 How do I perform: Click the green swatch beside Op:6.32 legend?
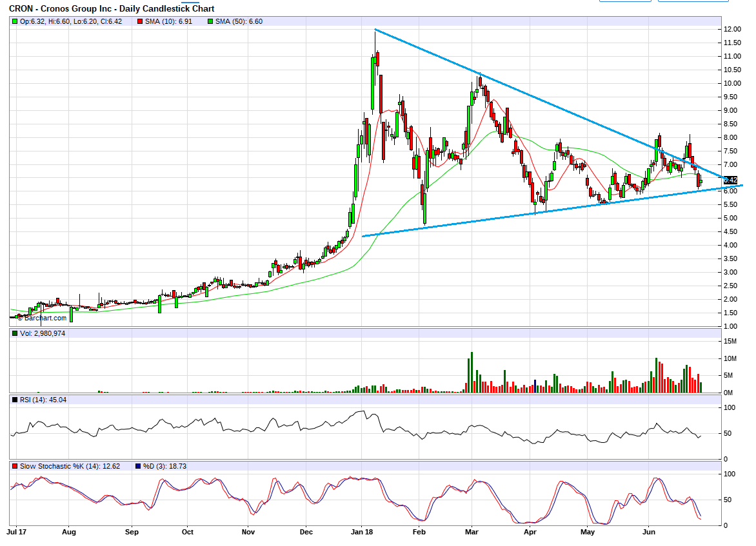point(15,21)
